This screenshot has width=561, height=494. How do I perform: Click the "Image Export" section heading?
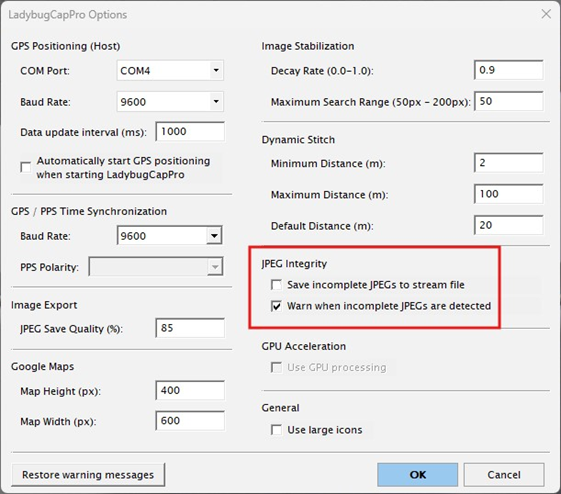tap(44, 305)
